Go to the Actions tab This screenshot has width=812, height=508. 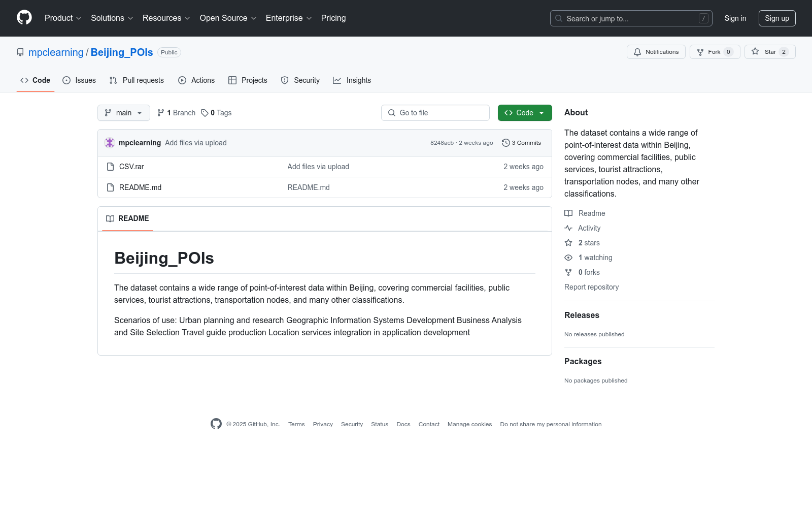tap(196, 80)
